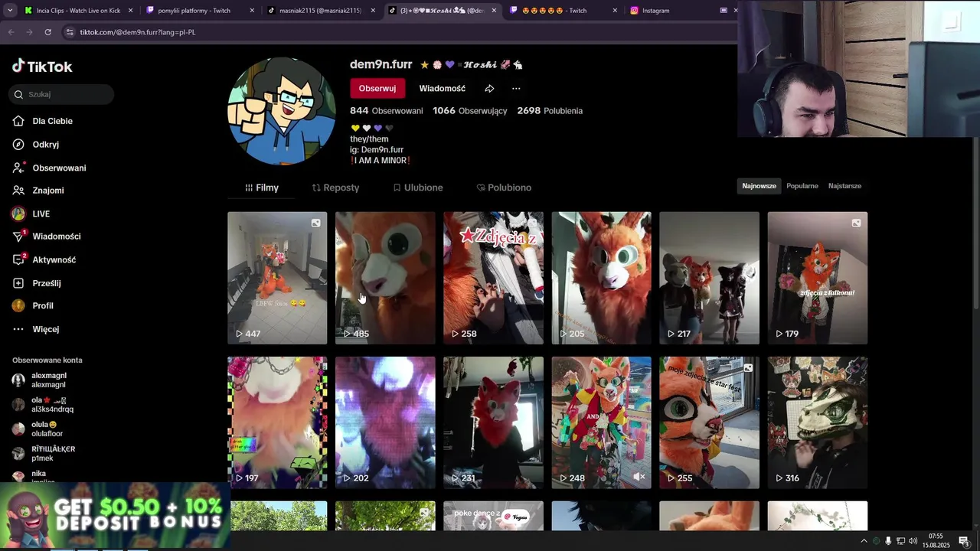
Task: Open the video with 179 views
Action: click(x=817, y=278)
